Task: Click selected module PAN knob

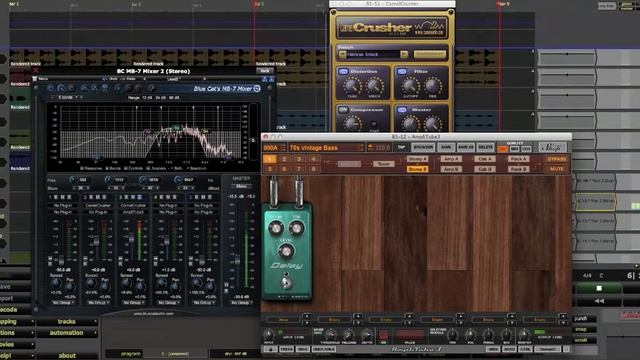Action: pos(453,335)
